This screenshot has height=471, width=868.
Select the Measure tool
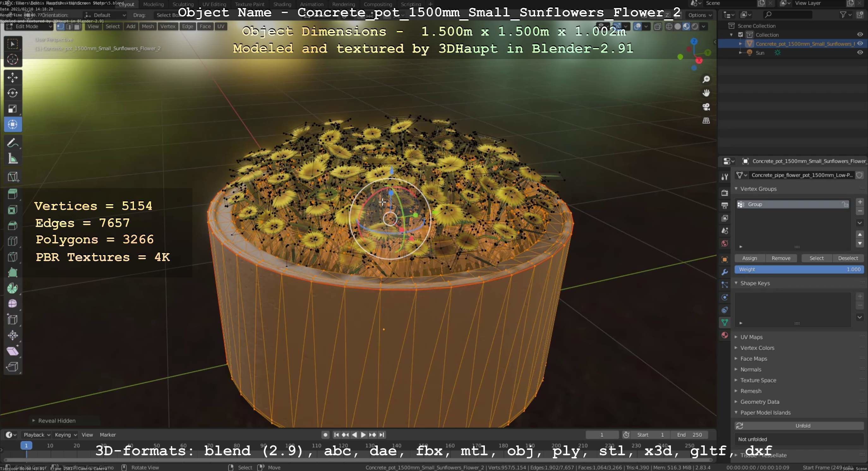13,158
